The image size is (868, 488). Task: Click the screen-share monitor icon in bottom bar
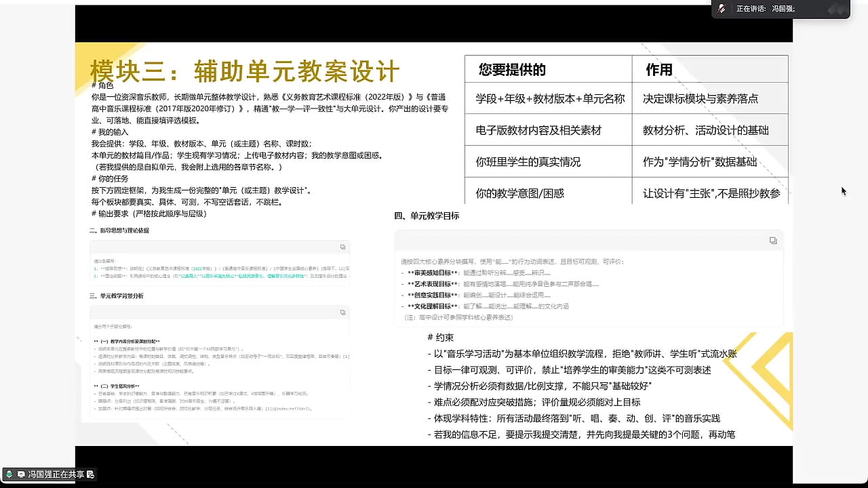pyautogui.click(x=21, y=474)
